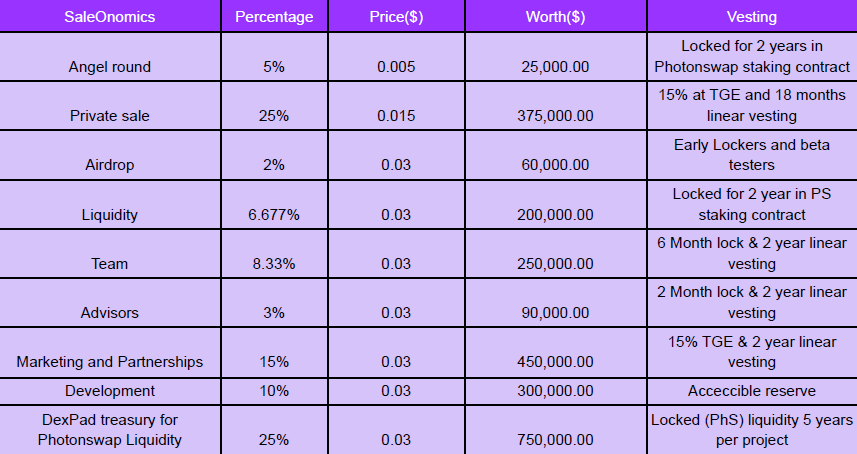Select the Marketing and Partnerships cell

coord(110,353)
